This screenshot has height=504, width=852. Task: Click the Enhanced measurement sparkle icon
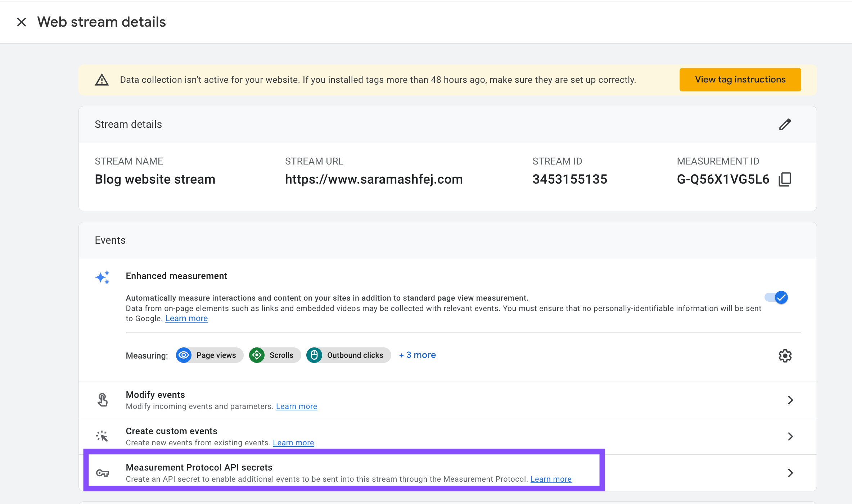click(103, 277)
